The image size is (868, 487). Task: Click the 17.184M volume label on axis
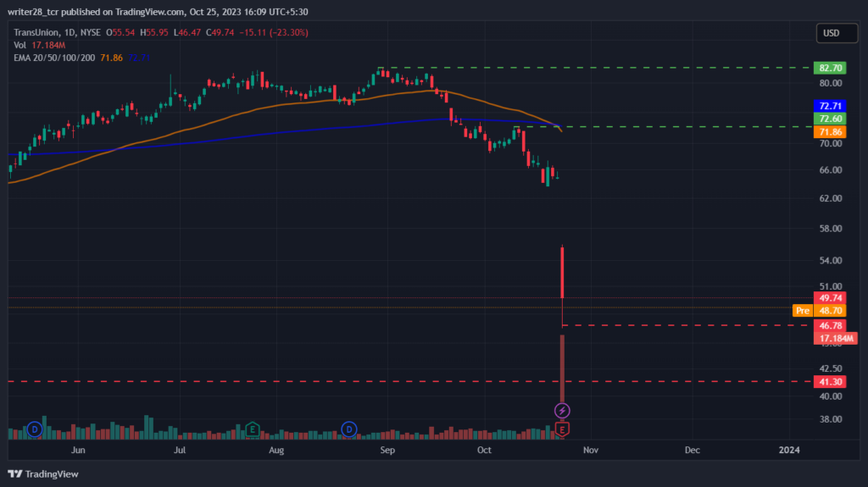pyautogui.click(x=835, y=338)
